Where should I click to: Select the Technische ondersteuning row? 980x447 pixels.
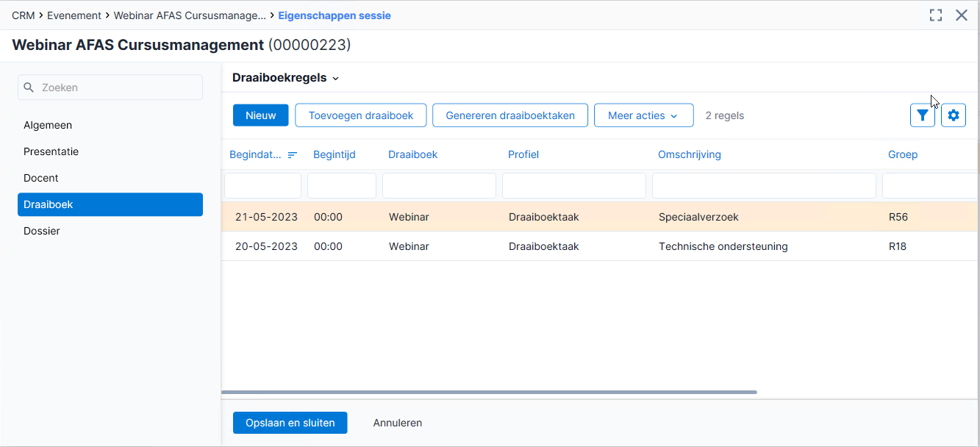point(601,246)
